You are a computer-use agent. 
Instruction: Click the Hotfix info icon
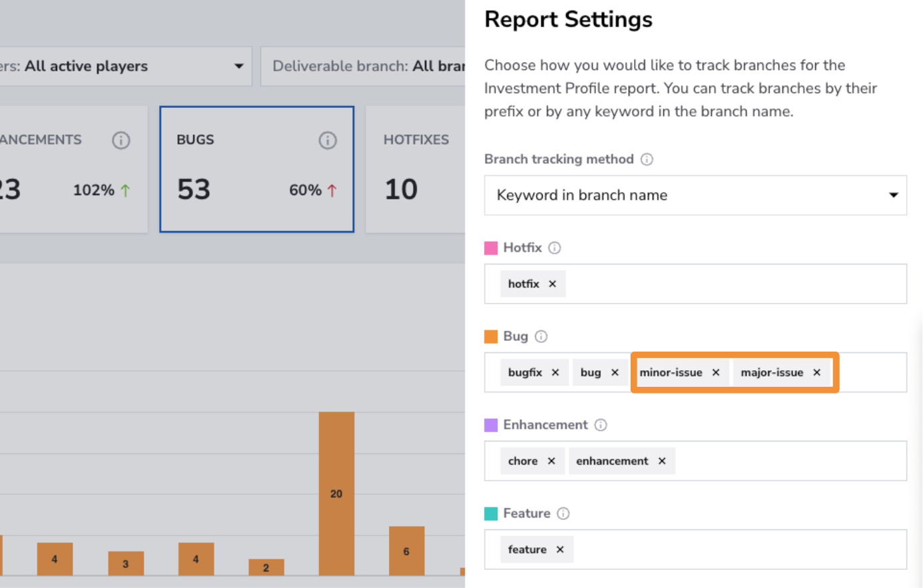click(555, 248)
